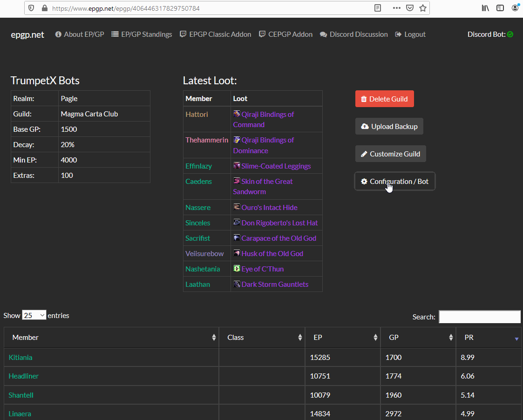Screen dimensions: 523x420
Task: Open the Firefox reader view icon
Action: [378, 8]
